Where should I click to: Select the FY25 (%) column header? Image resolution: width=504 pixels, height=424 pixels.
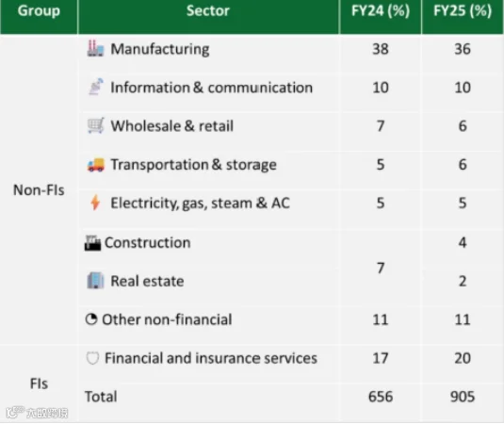(x=463, y=11)
